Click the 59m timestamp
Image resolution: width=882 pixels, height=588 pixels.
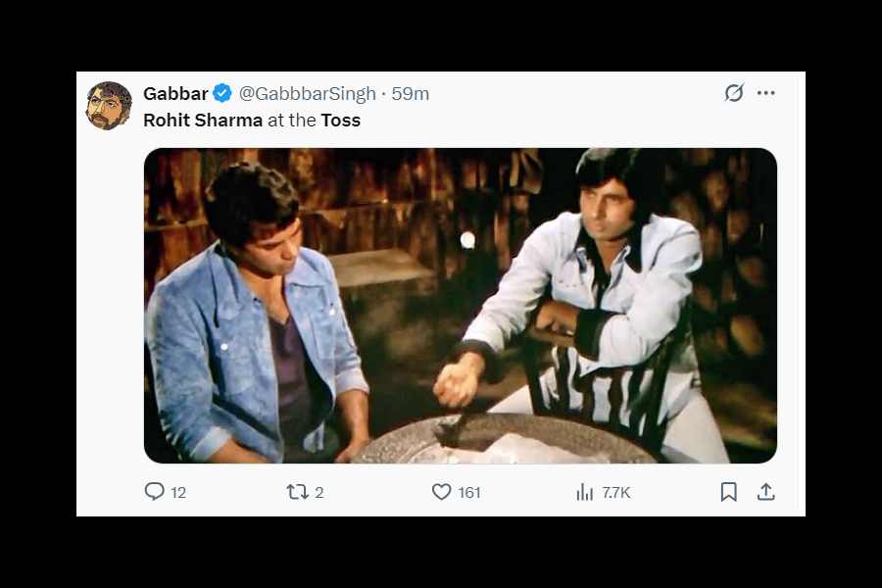coord(411,94)
